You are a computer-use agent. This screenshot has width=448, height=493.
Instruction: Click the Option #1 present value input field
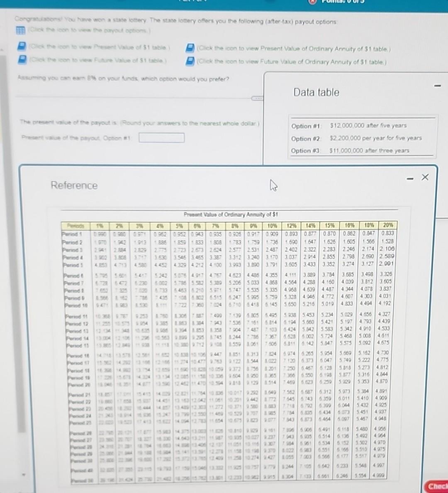[161, 137]
